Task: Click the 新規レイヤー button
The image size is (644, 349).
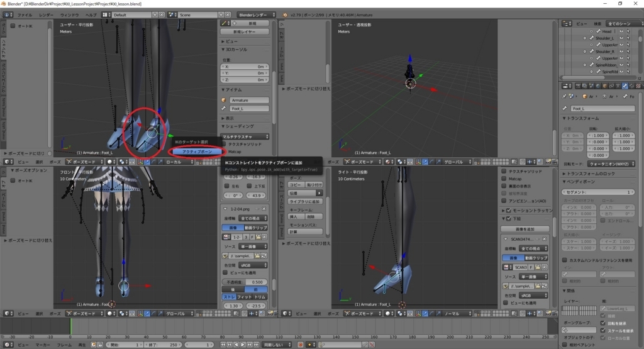Action: pos(245,31)
